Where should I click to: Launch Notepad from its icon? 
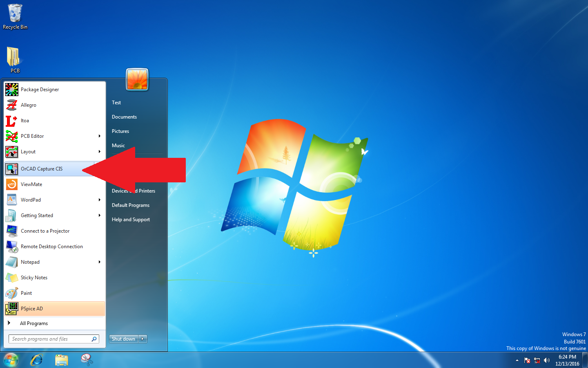tap(12, 262)
